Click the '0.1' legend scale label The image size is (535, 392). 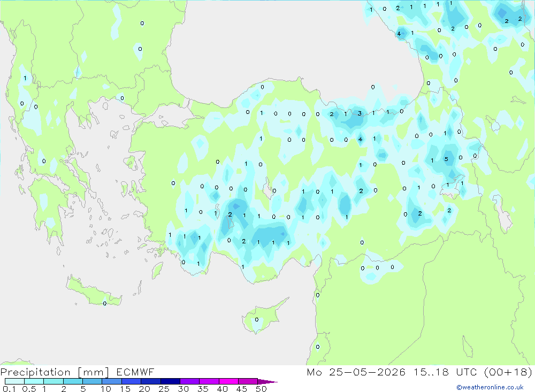pyautogui.click(x=9, y=389)
